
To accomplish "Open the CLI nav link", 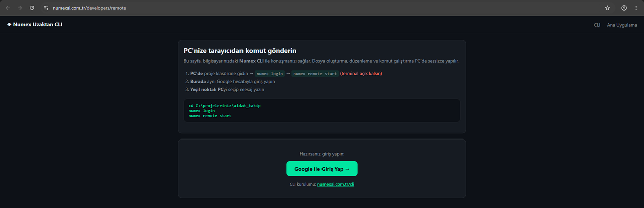I will point(597,25).
